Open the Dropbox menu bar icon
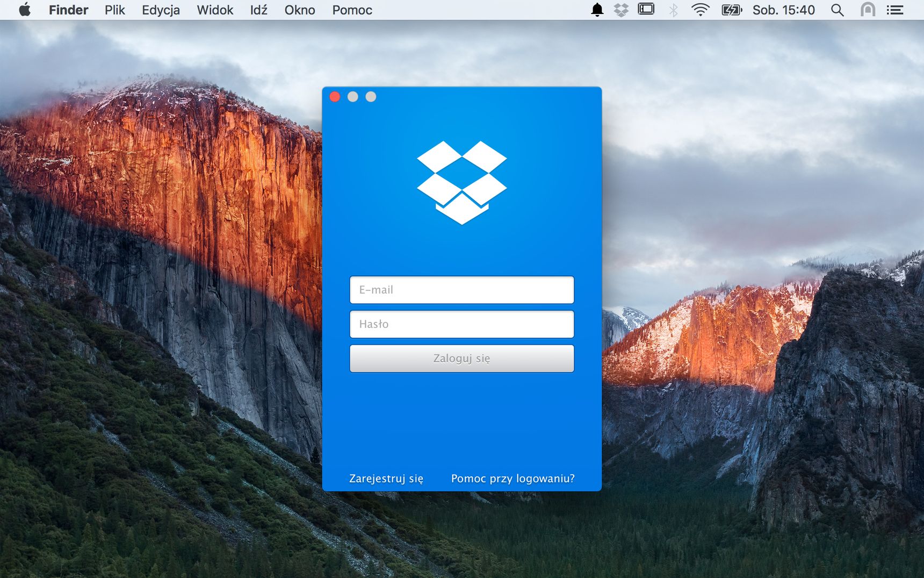Image resolution: width=924 pixels, height=578 pixels. (x=621, y=10)
